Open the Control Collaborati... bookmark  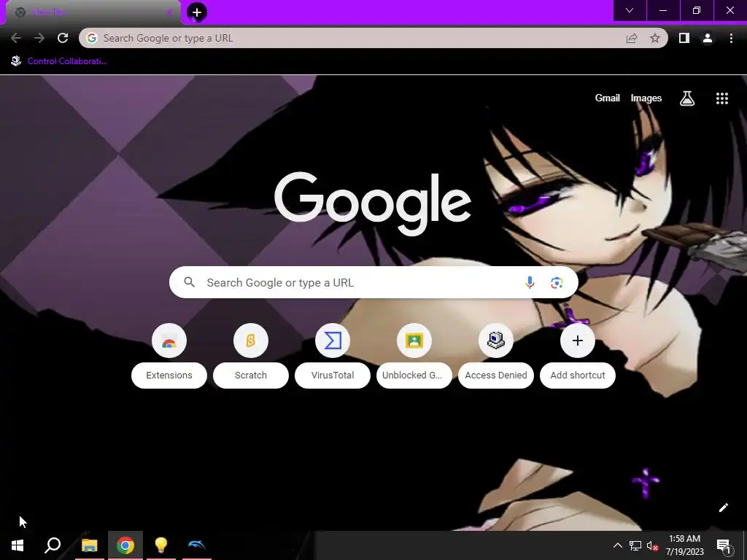point(60,61)
